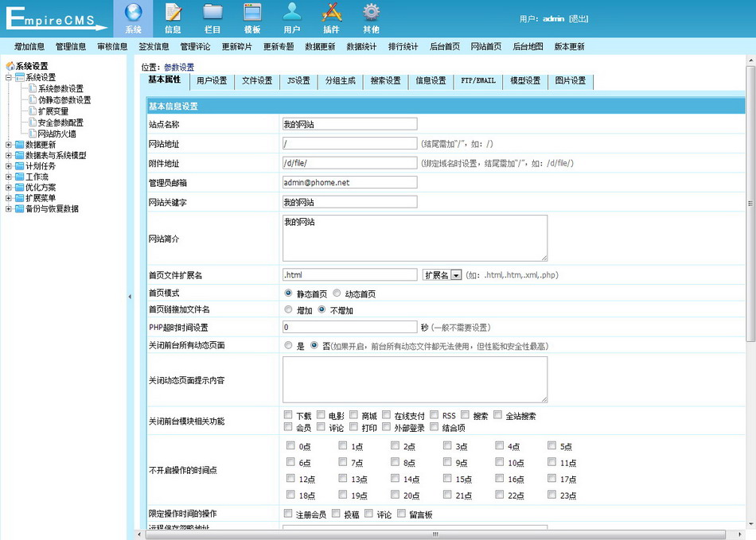Click the folder icon of 备份与恢复数据

point(19,208)
